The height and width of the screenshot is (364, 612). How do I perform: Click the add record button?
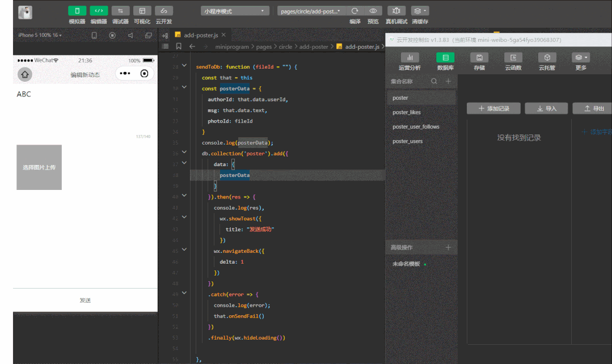pos(493,108)
